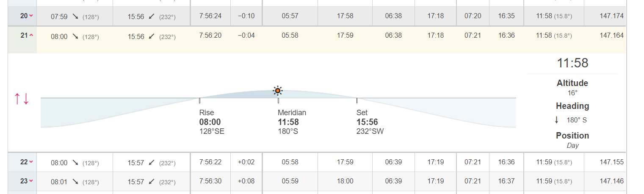Click the sunrise direction arrow for day 21
This screenshot has height=194, width=644.
[75, 36]
